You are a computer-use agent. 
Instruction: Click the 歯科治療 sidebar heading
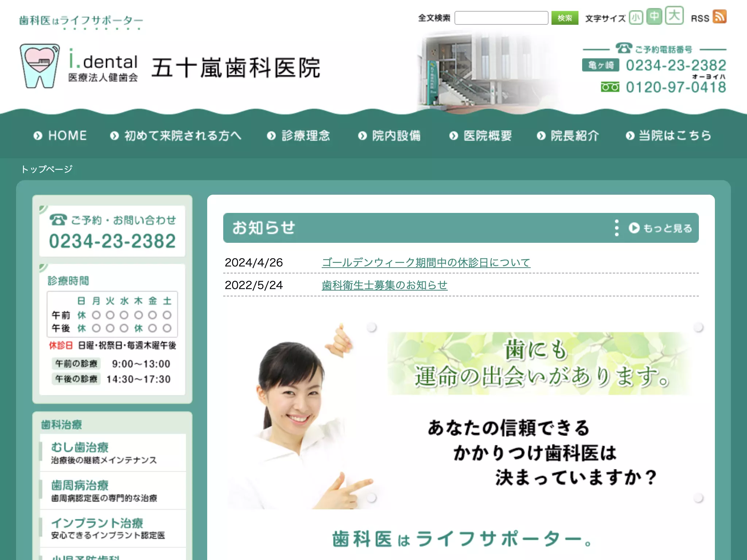pyautogui.click(x=61, y=425)
